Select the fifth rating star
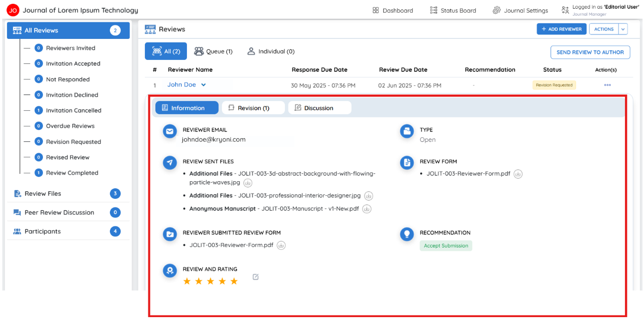The height and width of the screenshot is (323, 644). pos(234,281)
